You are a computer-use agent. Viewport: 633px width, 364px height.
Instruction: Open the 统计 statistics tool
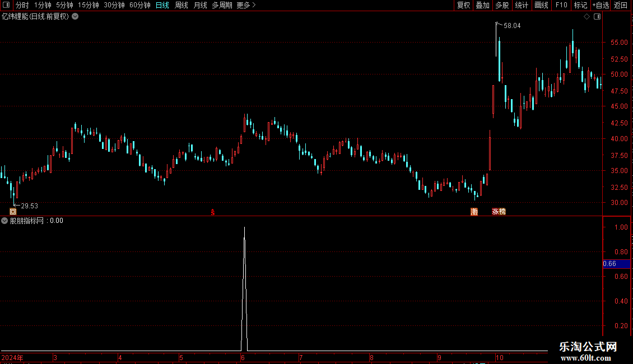(522, 5)
